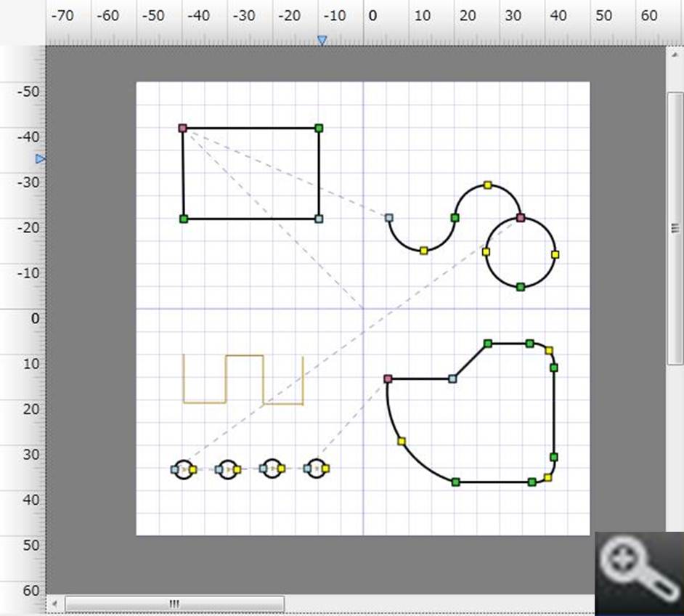Click the horizontal scrollbar thumb
The image size is (684, 616).
tap(174, 604)
